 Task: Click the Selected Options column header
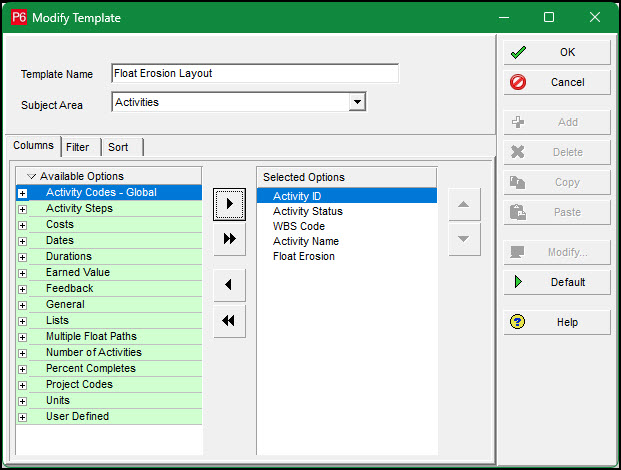[347, 177]
